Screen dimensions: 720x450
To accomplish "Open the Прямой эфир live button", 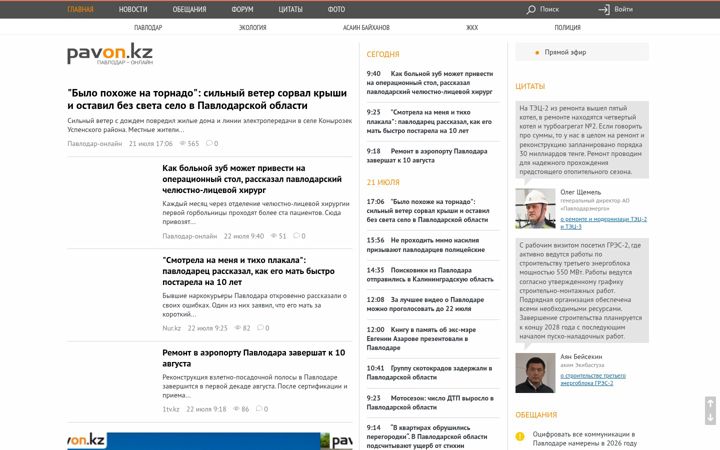I will pos(582,52).
